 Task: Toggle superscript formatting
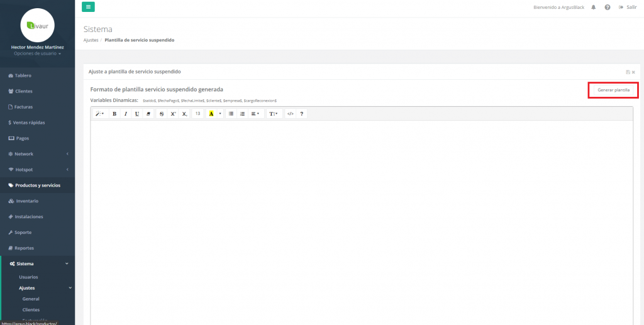pos(173,114)
